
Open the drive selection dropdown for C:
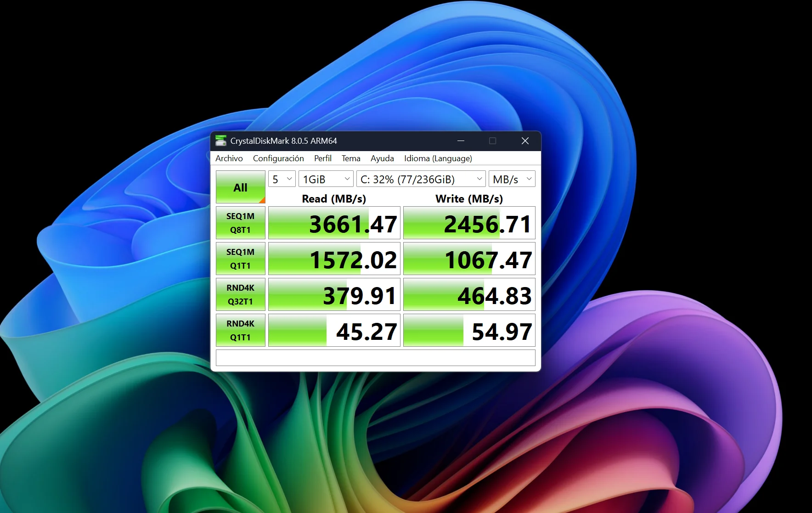[x=420, y=179]
